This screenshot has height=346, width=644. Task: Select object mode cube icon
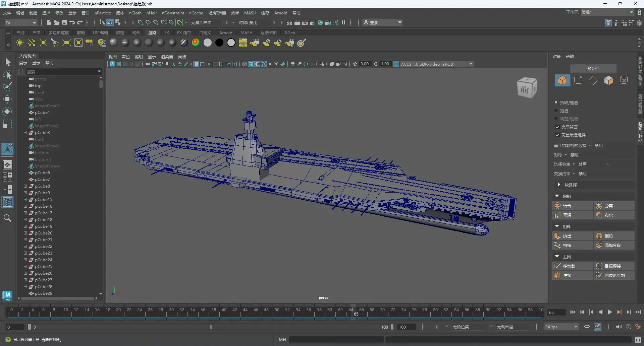(x=562, y=80)
